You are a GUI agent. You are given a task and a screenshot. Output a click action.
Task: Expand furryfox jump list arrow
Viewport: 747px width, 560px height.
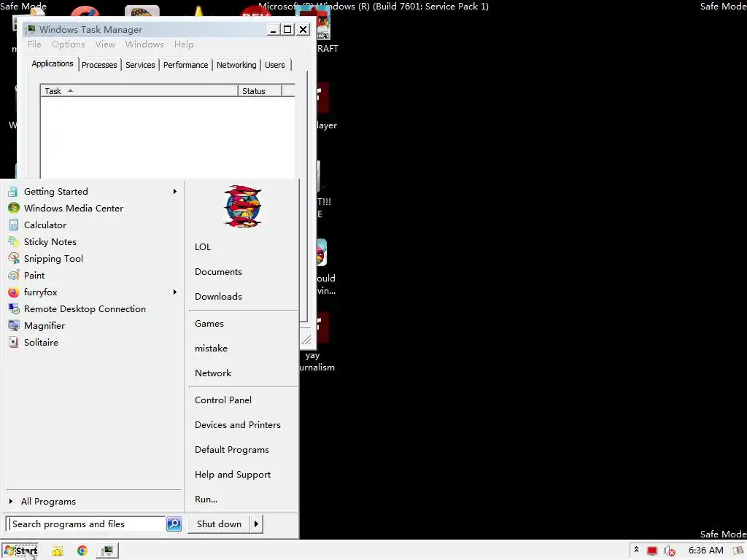pos(175,292)
